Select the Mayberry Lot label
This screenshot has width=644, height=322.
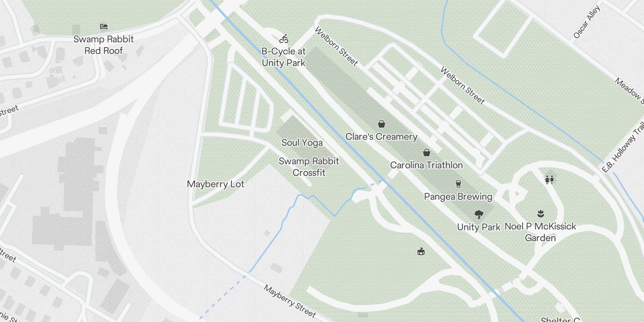point(216,184)
